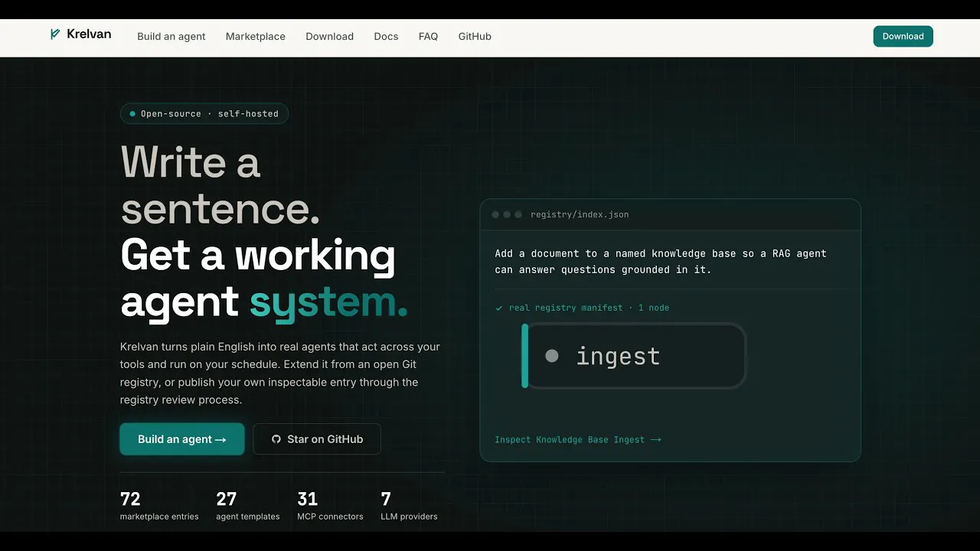This screenshot has width=980, height=551.
Task: Open GitHub link in the top navigation
Action: click(475, 36)
